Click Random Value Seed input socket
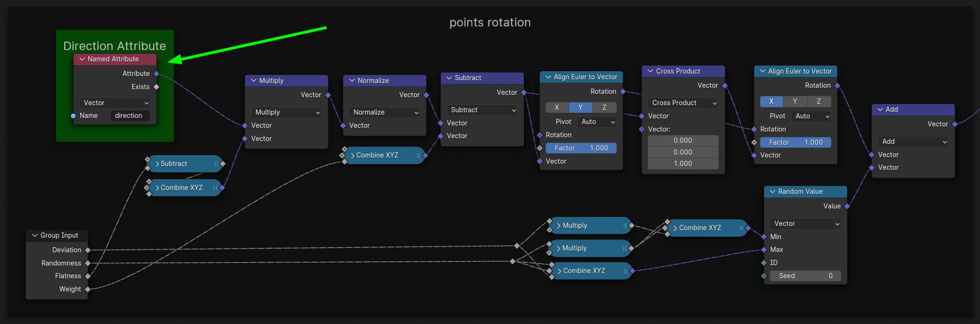Screen dimensions: 980x324 click(x=764, y=276)
